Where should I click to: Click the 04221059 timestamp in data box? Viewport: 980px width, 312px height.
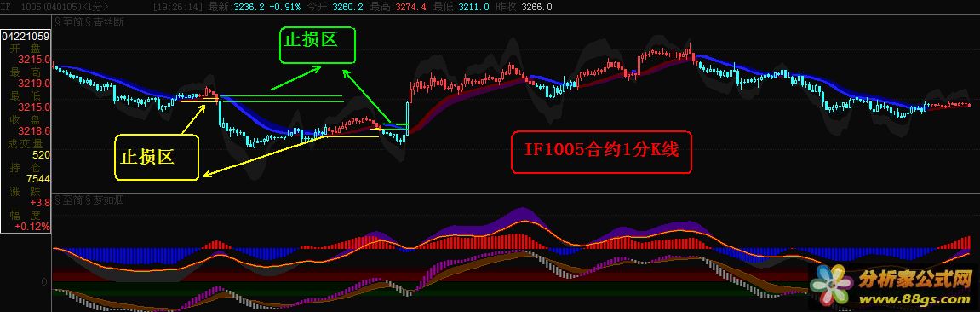26,37
